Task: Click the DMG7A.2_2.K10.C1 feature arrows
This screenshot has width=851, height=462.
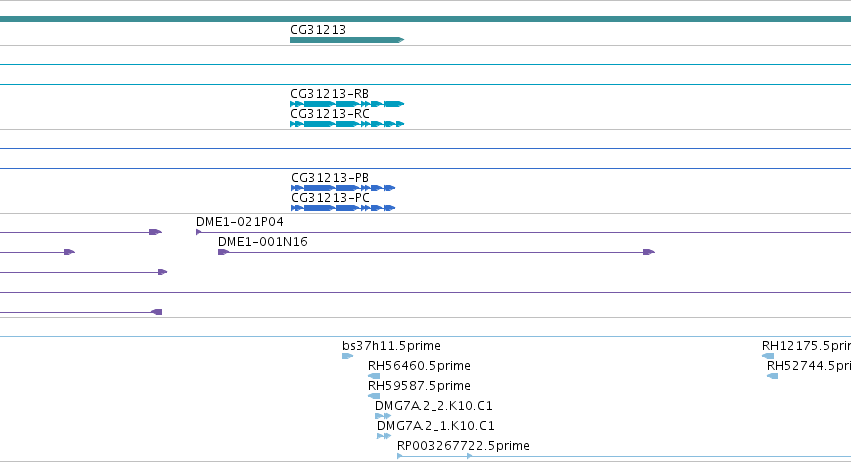Action: [383, 416]
